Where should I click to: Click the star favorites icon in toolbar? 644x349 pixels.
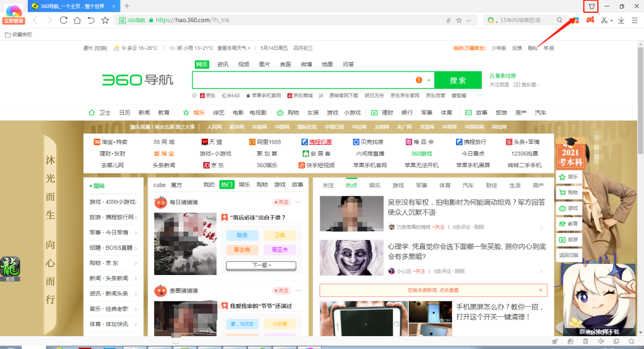tap(105, 20)
